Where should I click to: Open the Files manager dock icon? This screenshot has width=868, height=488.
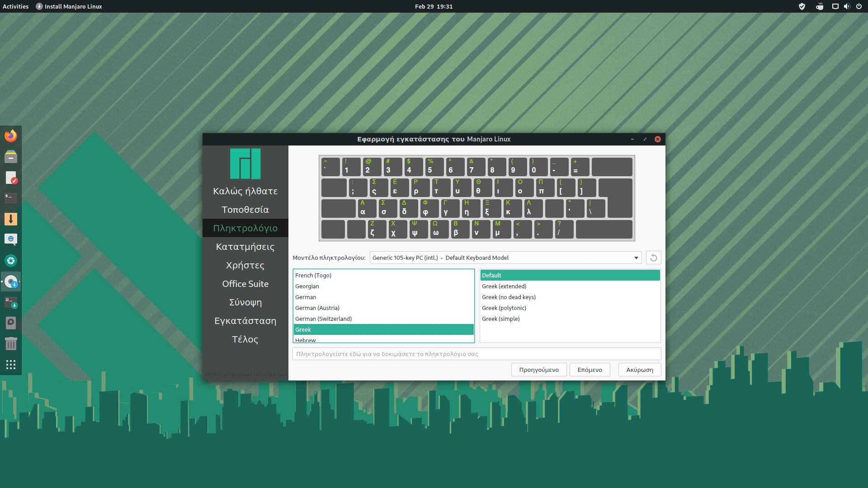pyautogui.click(x=11, y=157)
